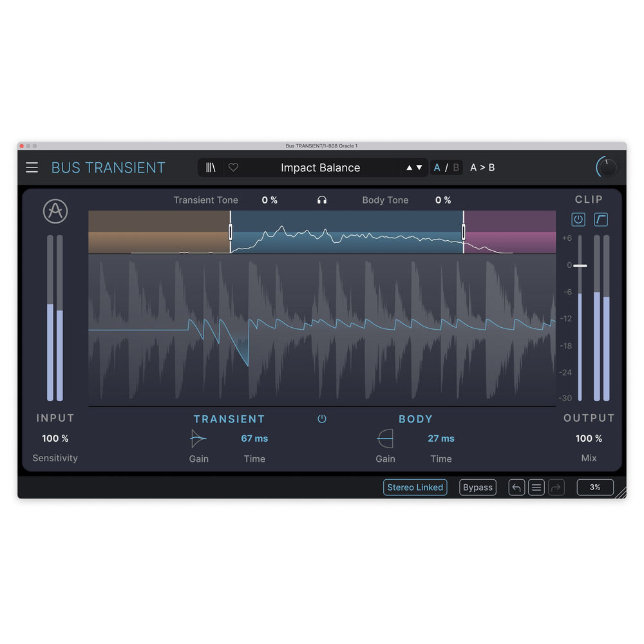Select the previous preset with up arrow
This screenshot has width=644, height=644.
tap(409, 167)
